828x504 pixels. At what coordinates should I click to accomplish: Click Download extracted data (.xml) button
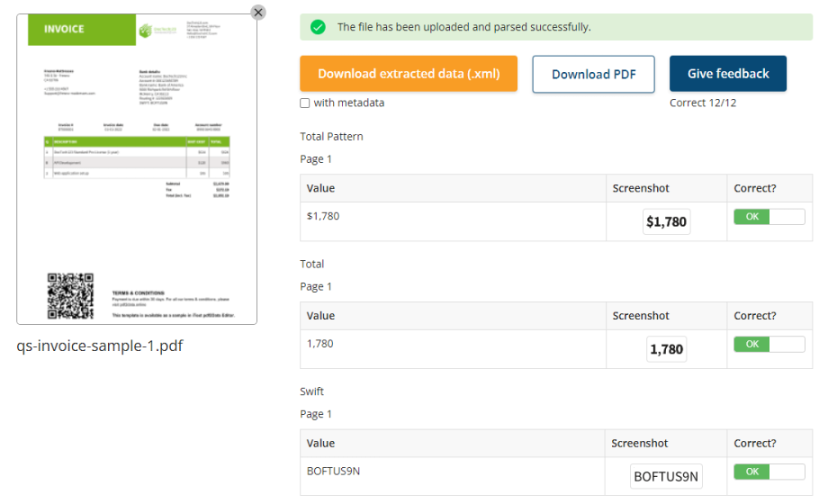409,74
